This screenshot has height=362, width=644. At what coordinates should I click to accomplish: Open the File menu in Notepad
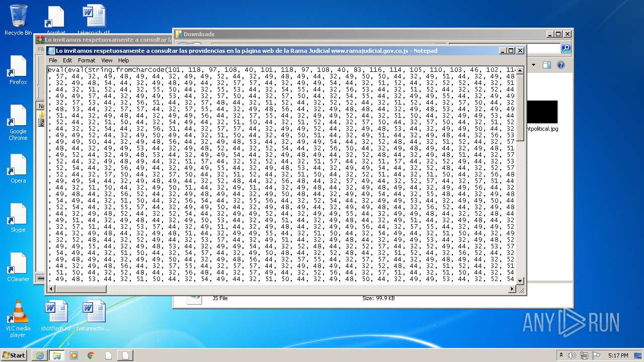53,60
